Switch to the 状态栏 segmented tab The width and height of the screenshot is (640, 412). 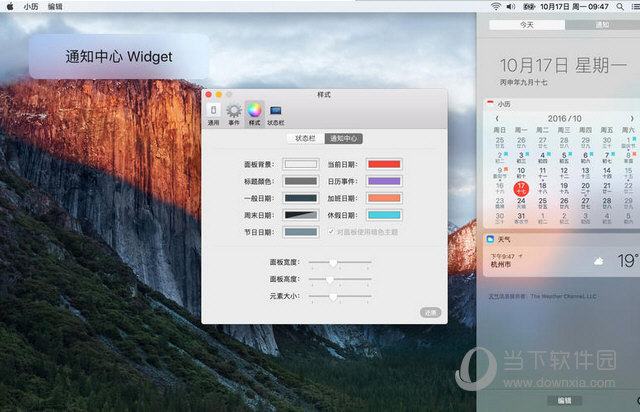click(x=305, y=138)
